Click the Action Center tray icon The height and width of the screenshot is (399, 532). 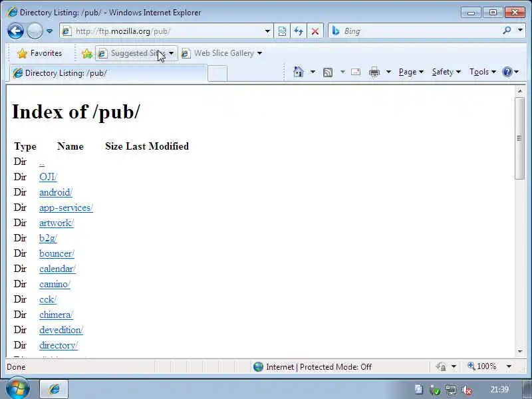(x=435, y=390)
